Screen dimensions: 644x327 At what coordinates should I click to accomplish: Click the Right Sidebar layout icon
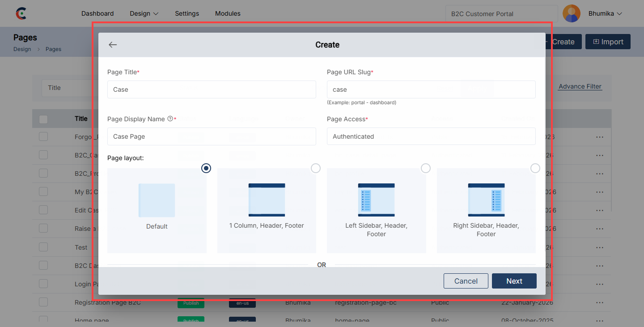486,200
